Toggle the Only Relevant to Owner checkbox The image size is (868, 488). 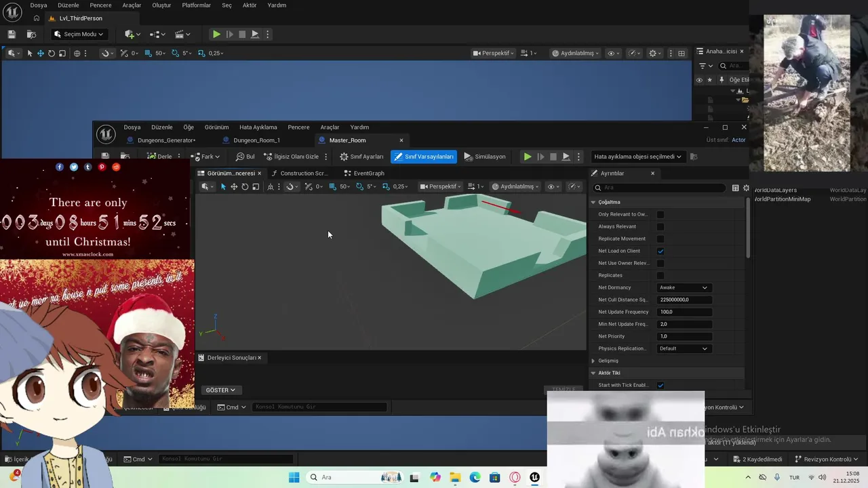660,214
